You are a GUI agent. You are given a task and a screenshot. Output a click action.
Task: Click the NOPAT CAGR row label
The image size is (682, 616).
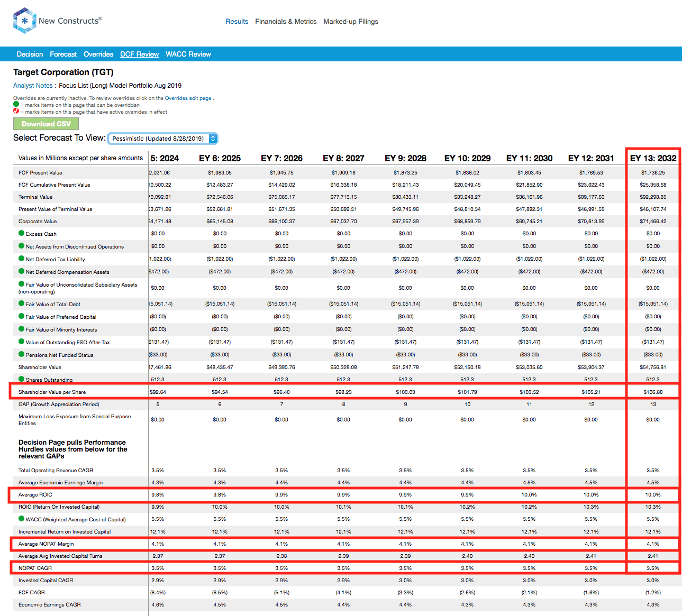click(x=35, y=568)
